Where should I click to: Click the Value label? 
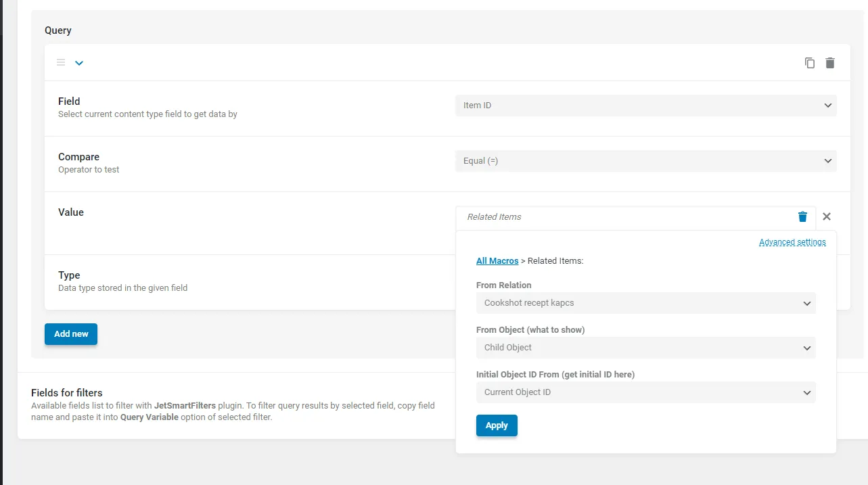(71, 212)
